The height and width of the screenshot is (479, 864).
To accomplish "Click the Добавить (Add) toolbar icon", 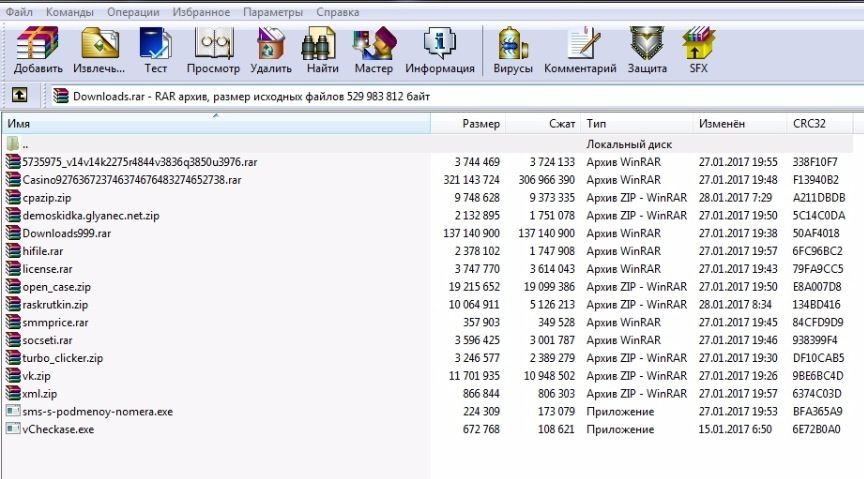I will pyautogui.click(x=38, y=44).
